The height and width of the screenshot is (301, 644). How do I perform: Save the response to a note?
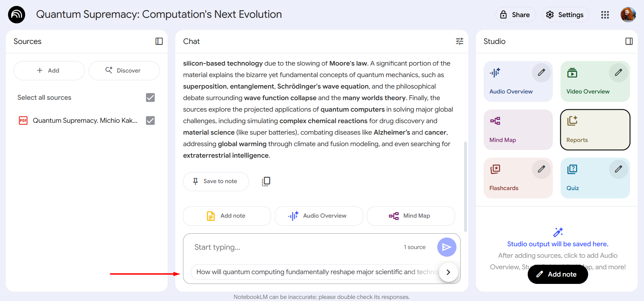coord(216,181)
